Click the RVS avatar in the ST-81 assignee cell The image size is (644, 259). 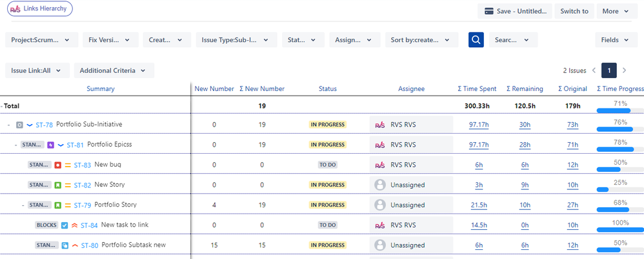click(380, 145)
